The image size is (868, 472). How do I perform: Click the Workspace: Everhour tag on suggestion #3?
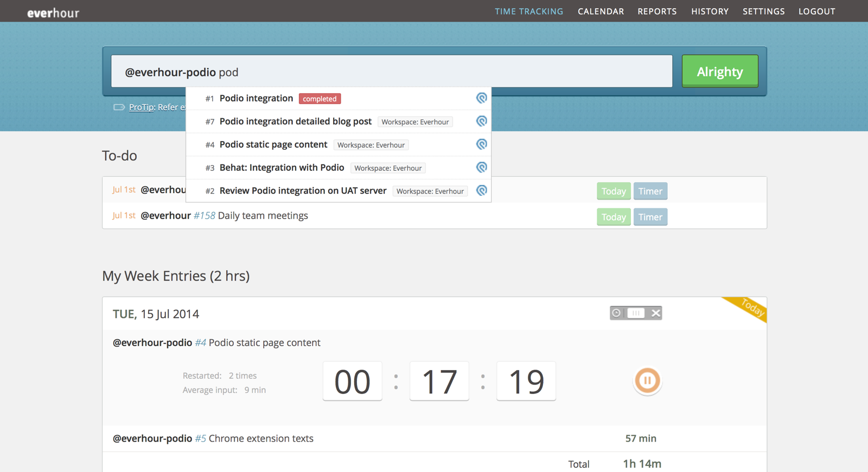pos(388,168)
